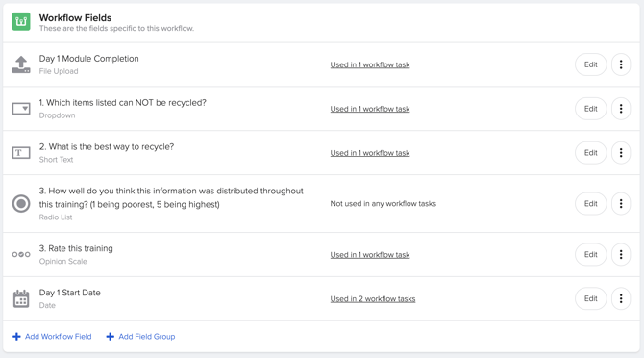Open the three-dot menu for Day 1 Start Date
The height and width of the screenshot is (358, 644).
click(x=621, y=298)
